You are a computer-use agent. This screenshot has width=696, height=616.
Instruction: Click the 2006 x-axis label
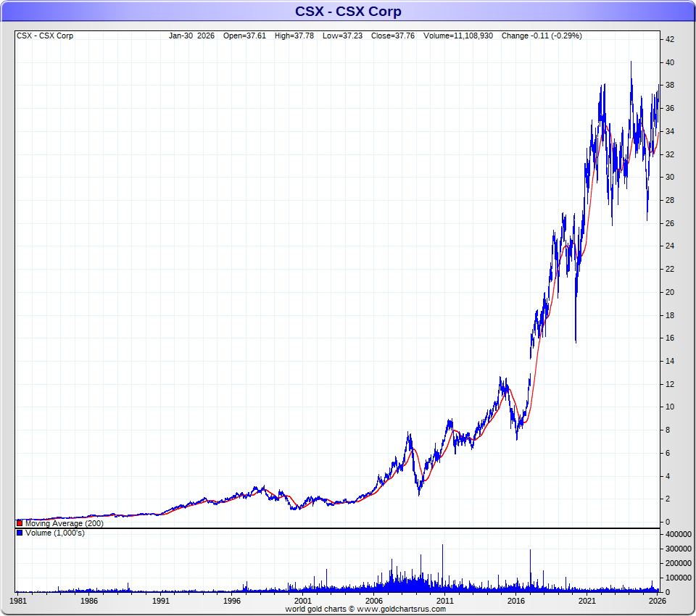pos(374,601)
